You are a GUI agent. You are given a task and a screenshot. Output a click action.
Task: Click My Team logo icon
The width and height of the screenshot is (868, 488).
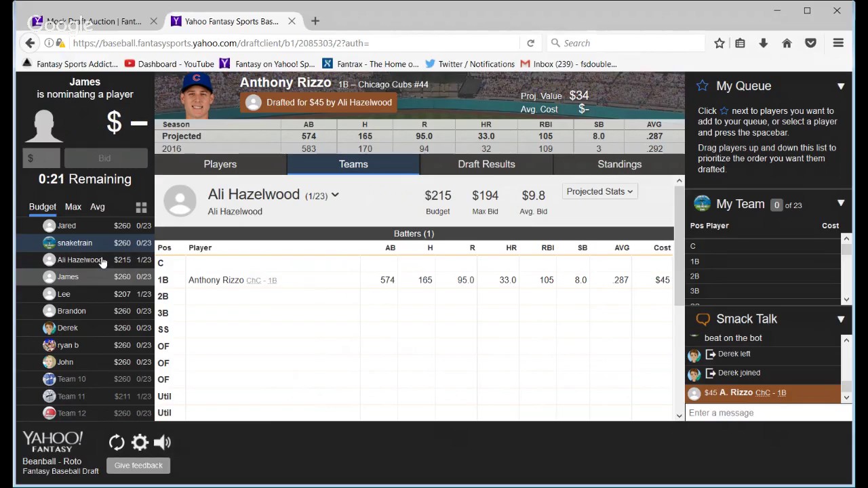[x=702, y=203]
